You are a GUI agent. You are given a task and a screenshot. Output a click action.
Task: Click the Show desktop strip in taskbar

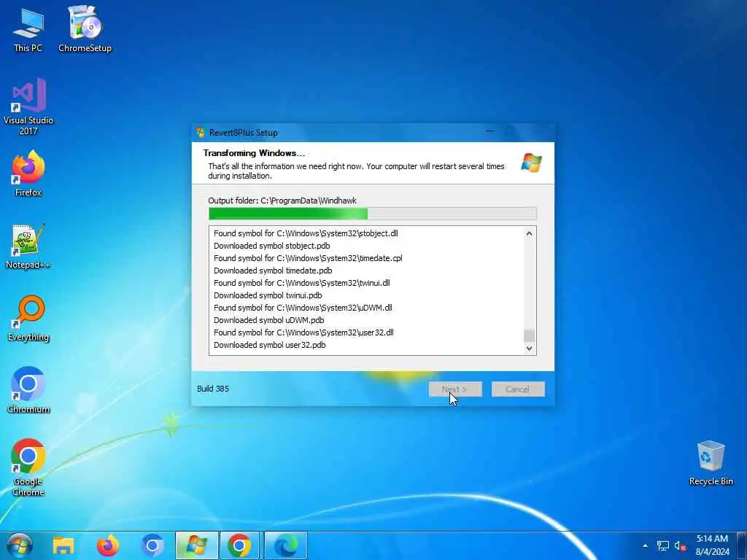click(742, 545)
